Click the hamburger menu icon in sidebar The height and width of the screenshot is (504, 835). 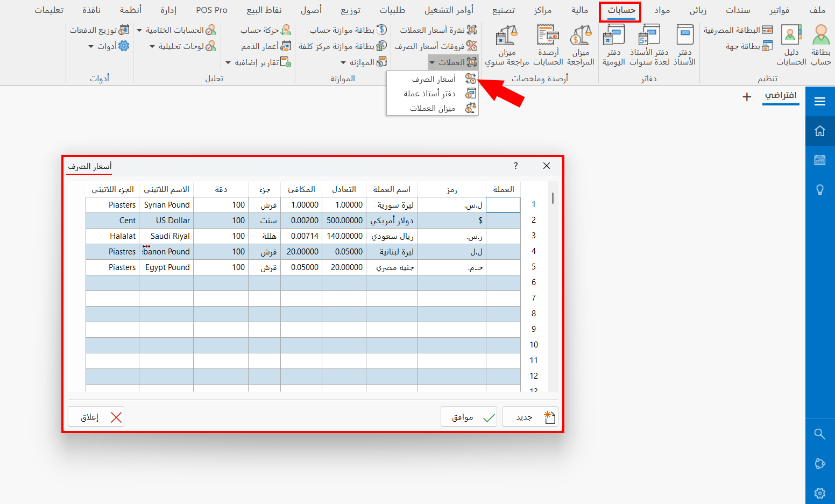pyautogui.click(x=820, y=101)
